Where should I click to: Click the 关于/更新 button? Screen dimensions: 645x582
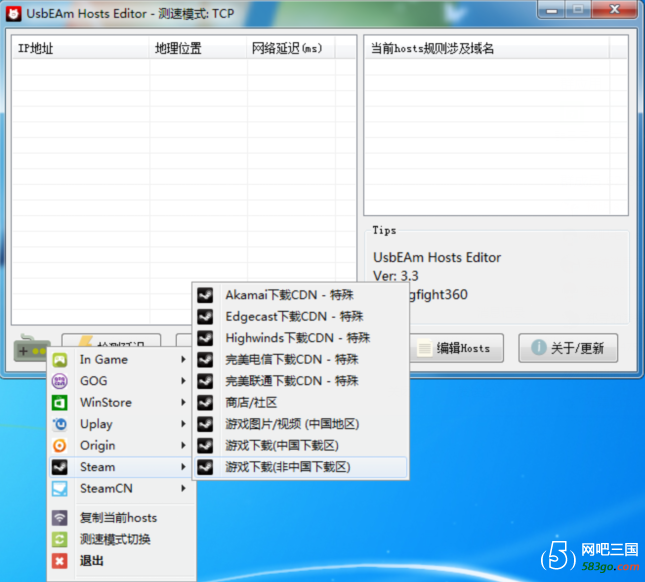tap(568, 348)
